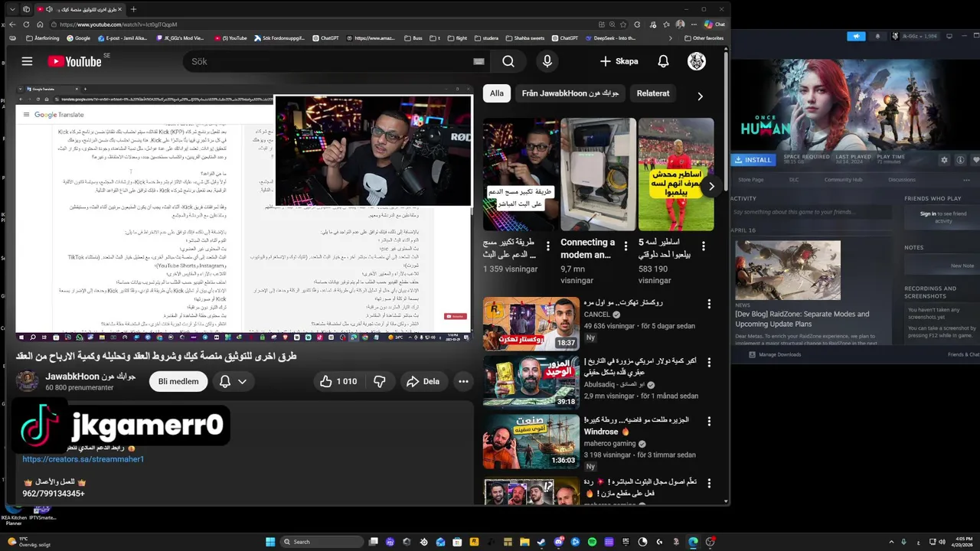Click the Install button for Once Human
This screenshot has height=551, width=980.
pos(753,160)
